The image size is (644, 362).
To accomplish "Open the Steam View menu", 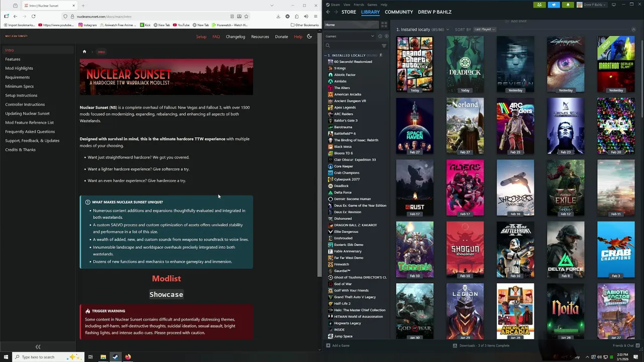I will [x=347, y=5].
